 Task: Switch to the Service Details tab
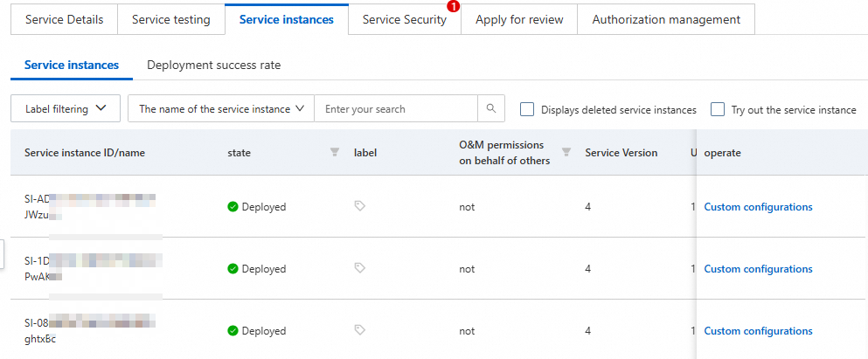coord(64,19)
